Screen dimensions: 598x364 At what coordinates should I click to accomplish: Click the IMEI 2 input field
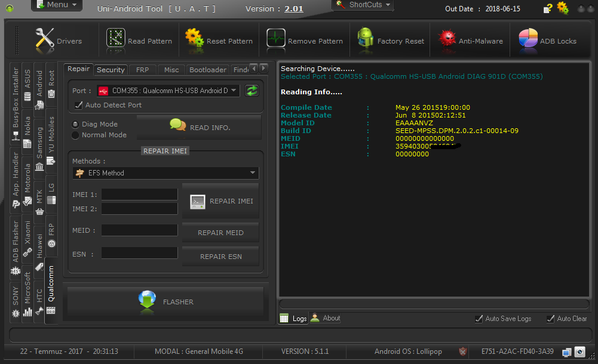point(139,209)
